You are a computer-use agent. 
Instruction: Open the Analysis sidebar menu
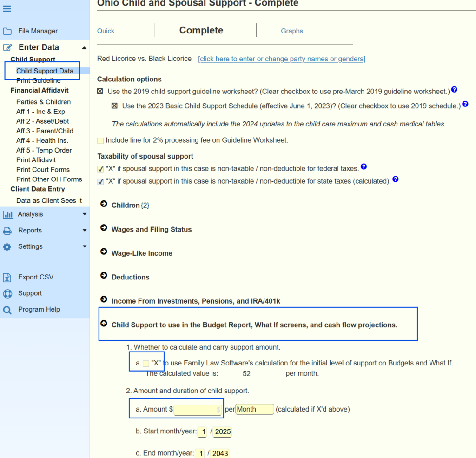(x=30, y=214)
